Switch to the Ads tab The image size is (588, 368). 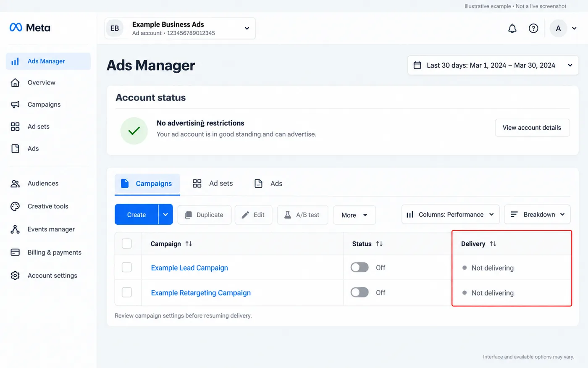268,184
